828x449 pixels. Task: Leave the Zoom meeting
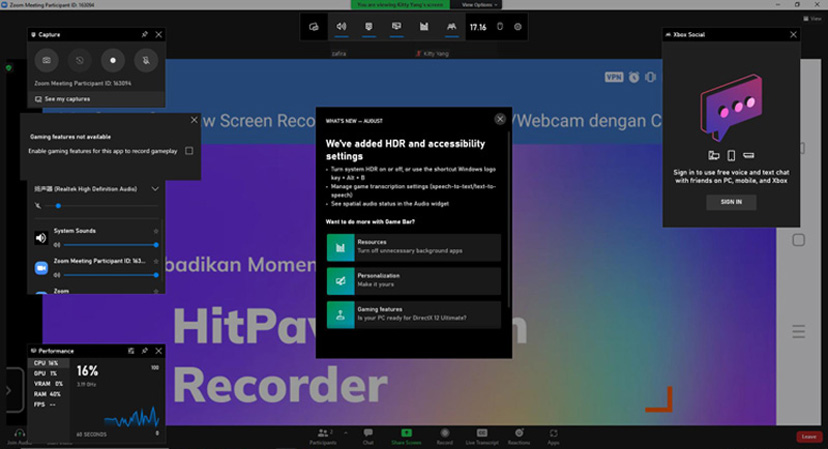coord(808,437)
